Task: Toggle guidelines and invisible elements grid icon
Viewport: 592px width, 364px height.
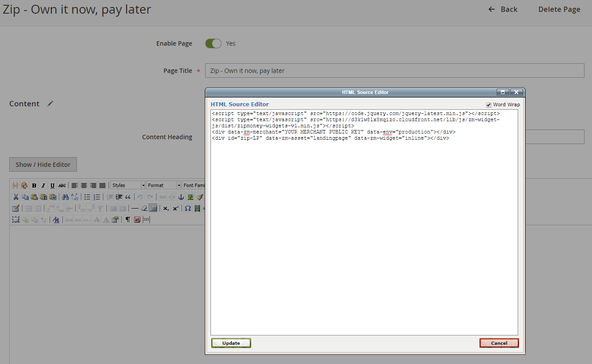Action: point(153,208)
